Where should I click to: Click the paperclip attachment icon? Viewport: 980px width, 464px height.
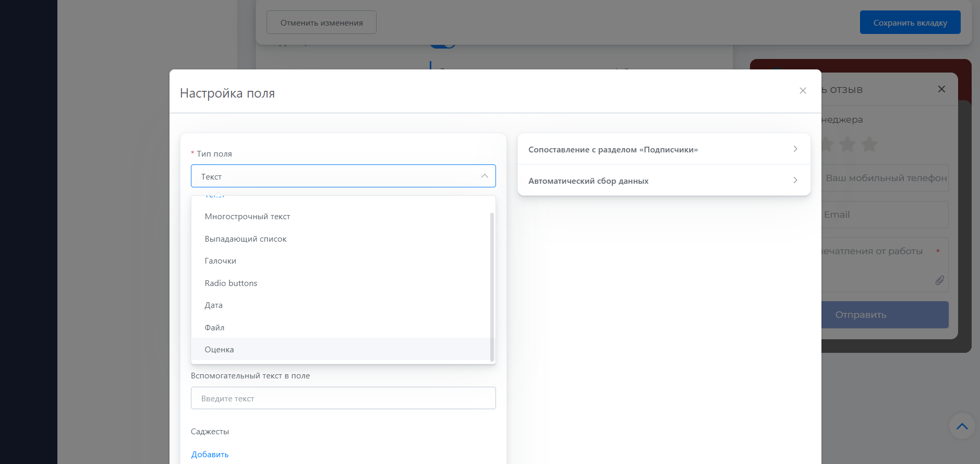[x=939, y=280]
